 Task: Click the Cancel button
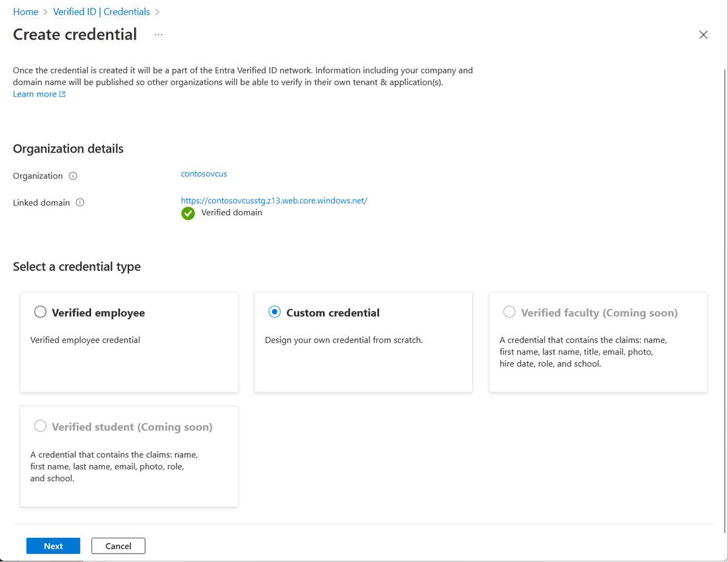click(118, 546)
